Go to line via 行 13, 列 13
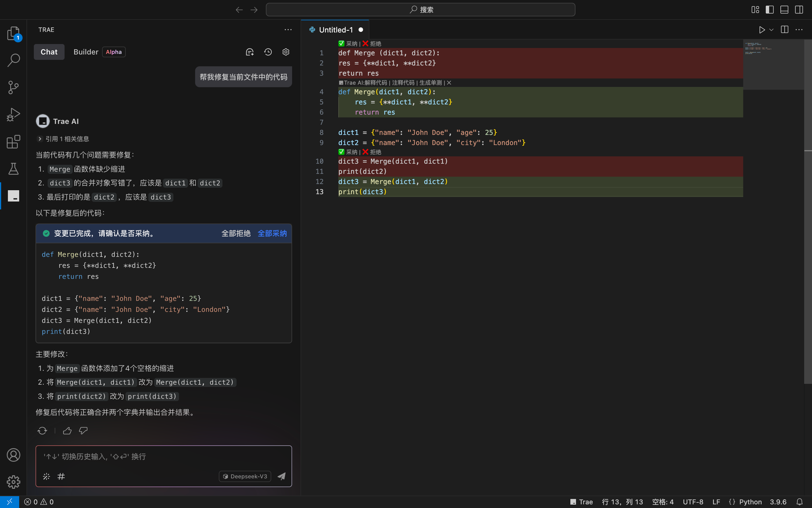This screenshot has width=812, height=508. [x=622, y=502]
